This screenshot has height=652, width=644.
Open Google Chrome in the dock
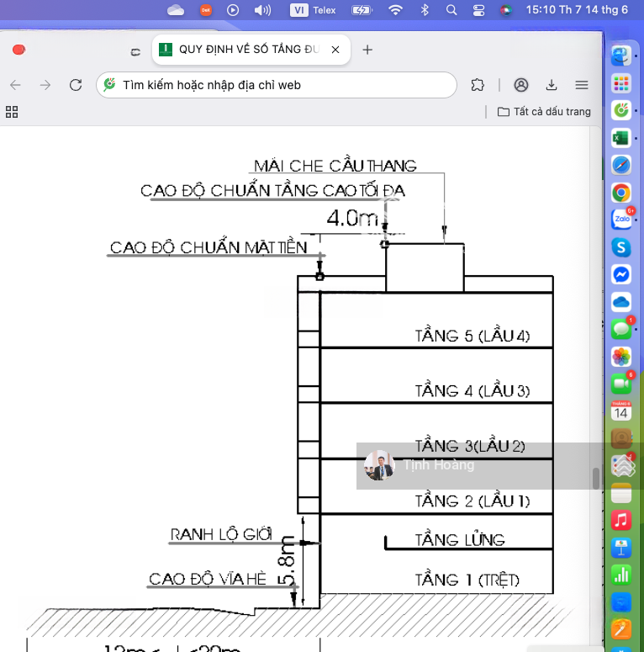click(621, 193)
